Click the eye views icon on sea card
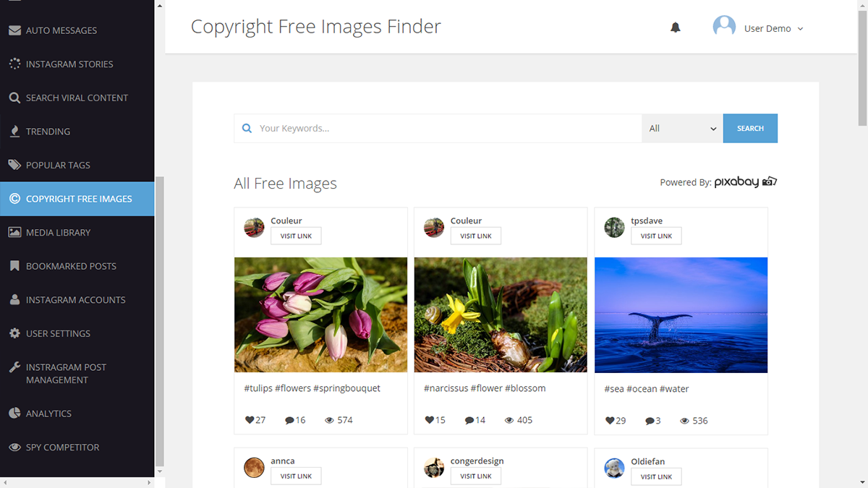868x488 pixels. 684,421
